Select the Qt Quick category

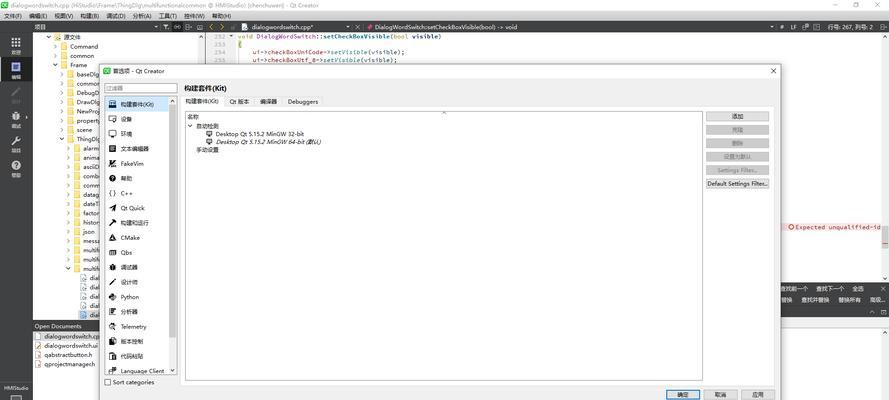coord(136,208)
